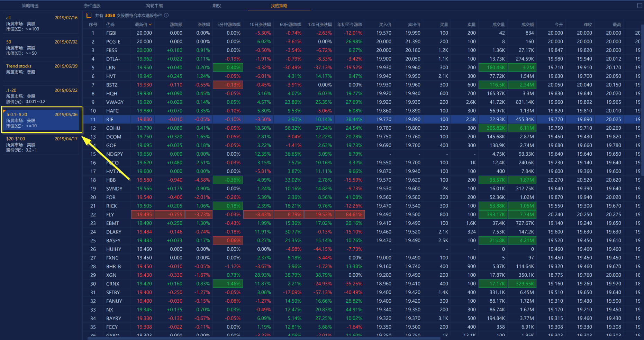The width and height of the screenshot is (644, 340).
Task: Click the RICK ticker
Action: pyautogui.click(x=111, y=206)
